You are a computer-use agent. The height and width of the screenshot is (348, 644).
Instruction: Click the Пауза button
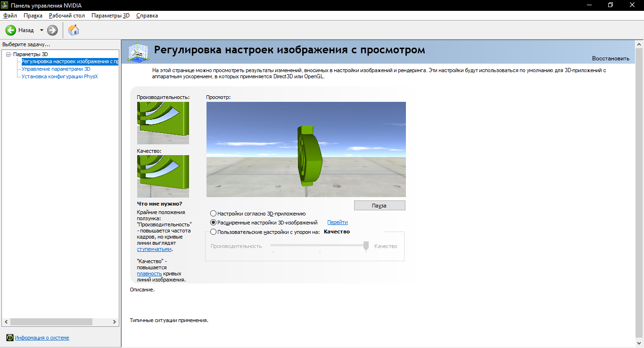point(380,206)
